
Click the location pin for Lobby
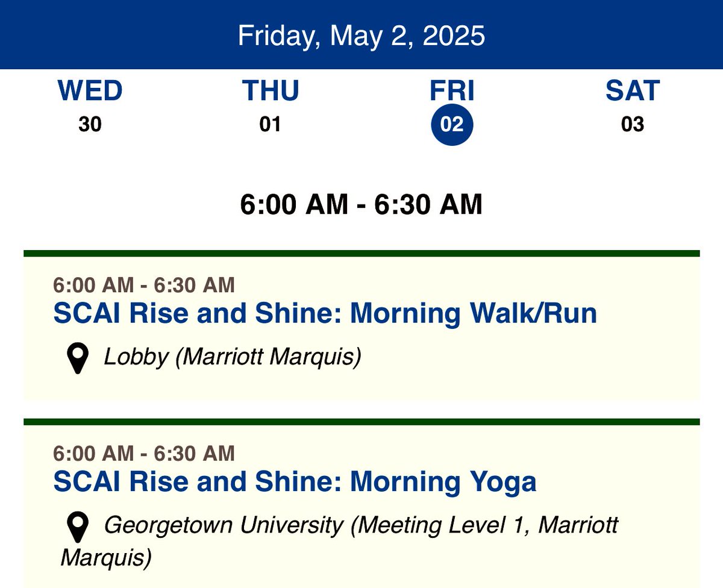pos(78,359)
